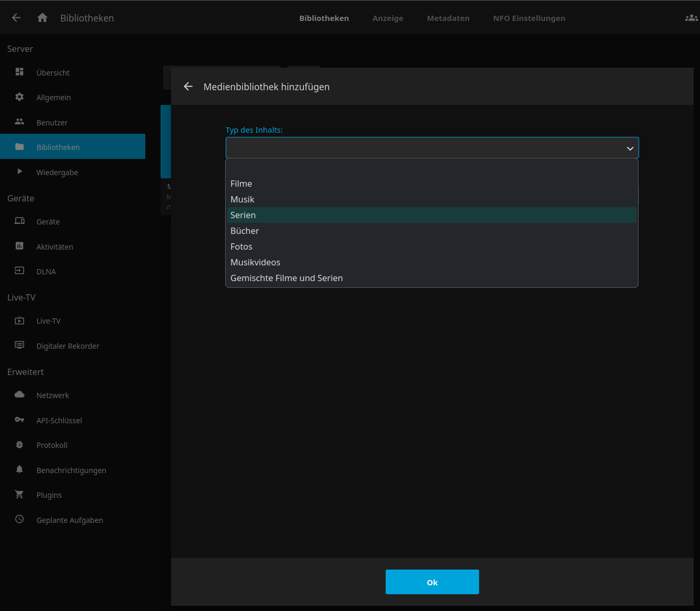Image resolution: width=700 pixels, height=611 pixels.
Task: Switch to the Bibliotheken top tab
Action: pyautogui.click(x=324, y=18)
